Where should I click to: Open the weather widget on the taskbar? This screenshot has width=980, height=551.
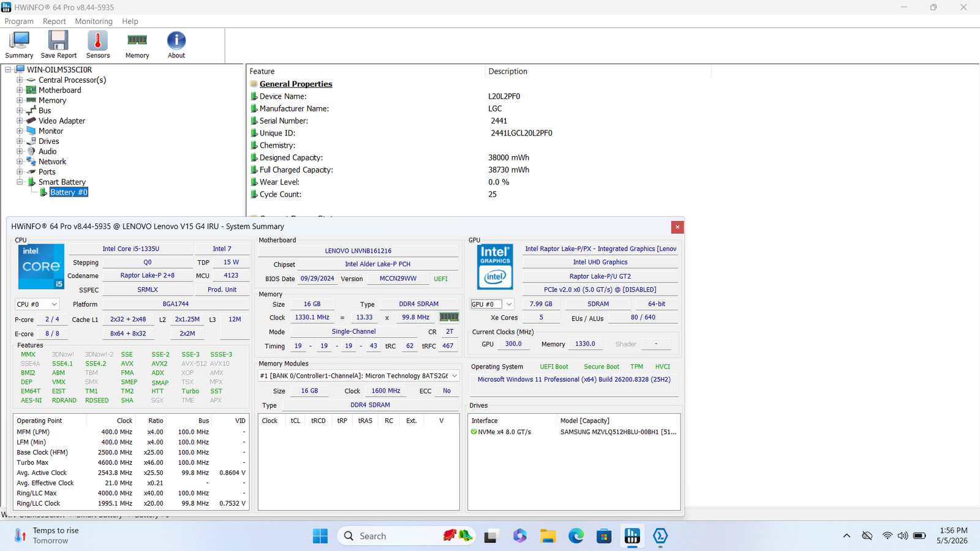[47, 536]
